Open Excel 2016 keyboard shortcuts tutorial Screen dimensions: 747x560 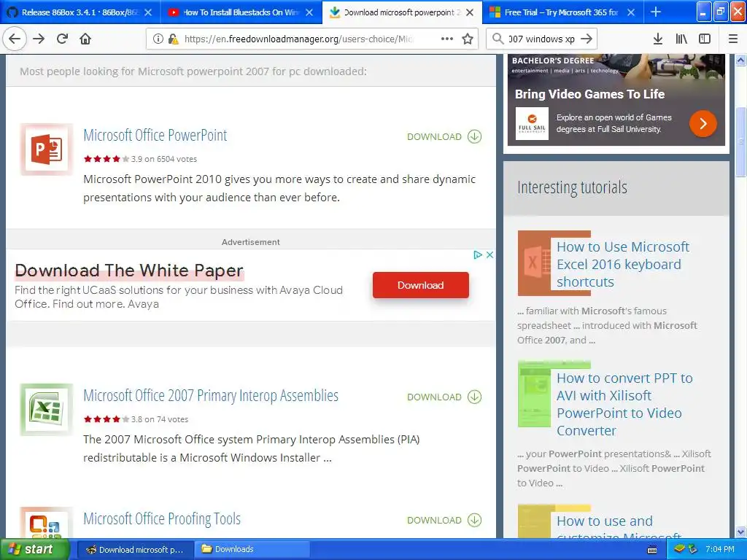click(623, 264)
